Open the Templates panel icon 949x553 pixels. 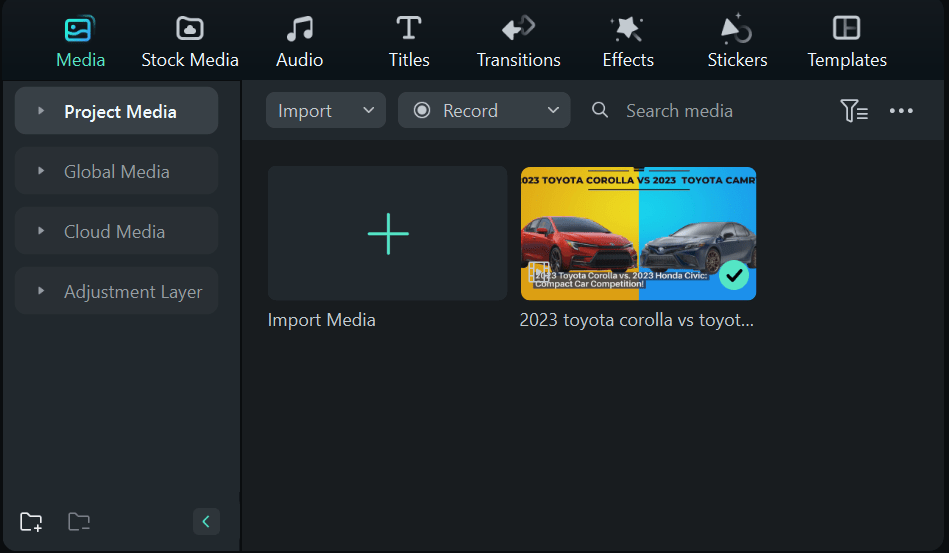point(847,28)
